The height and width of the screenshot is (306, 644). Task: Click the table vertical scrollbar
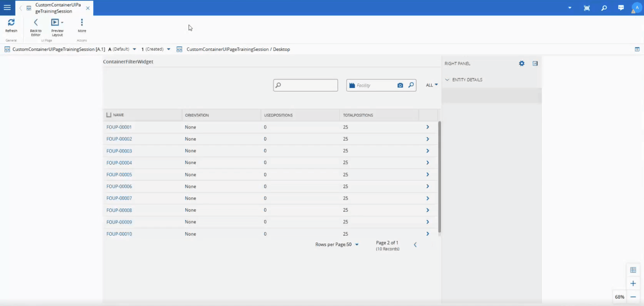click(439, 177)
